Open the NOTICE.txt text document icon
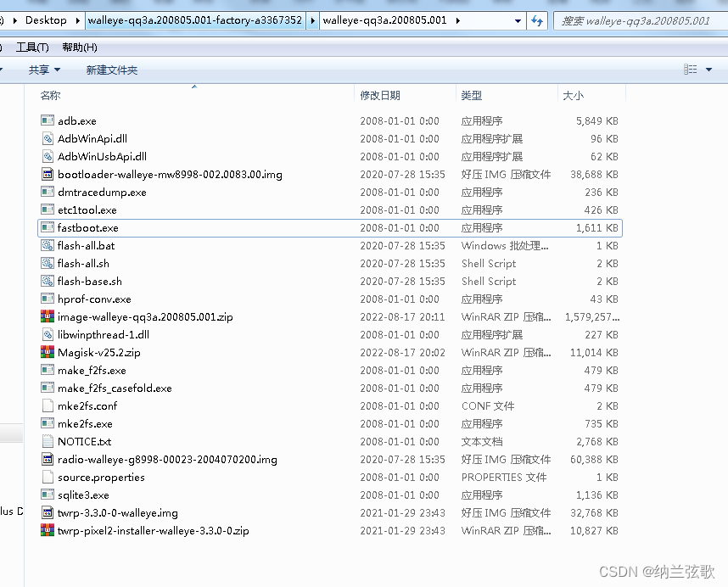 pos(46,441)
